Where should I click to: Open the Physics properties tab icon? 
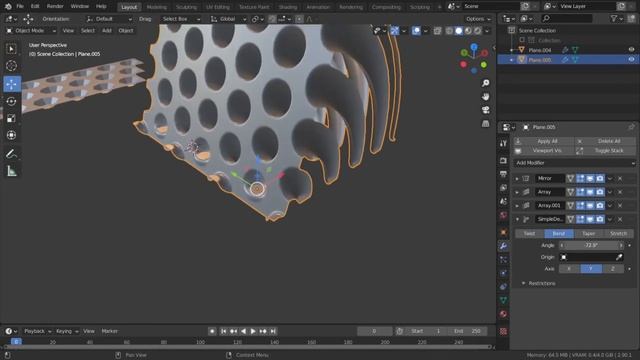[503, 273]
